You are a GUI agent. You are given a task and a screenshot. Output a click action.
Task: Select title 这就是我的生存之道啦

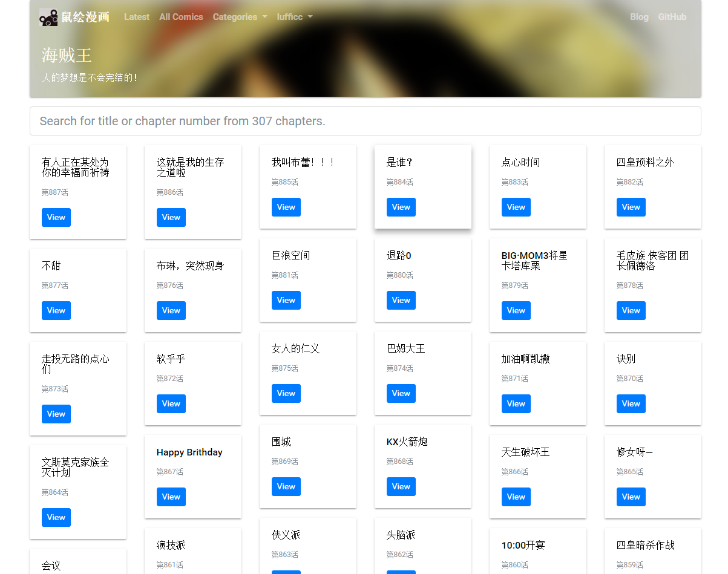(x=191, y=168)
